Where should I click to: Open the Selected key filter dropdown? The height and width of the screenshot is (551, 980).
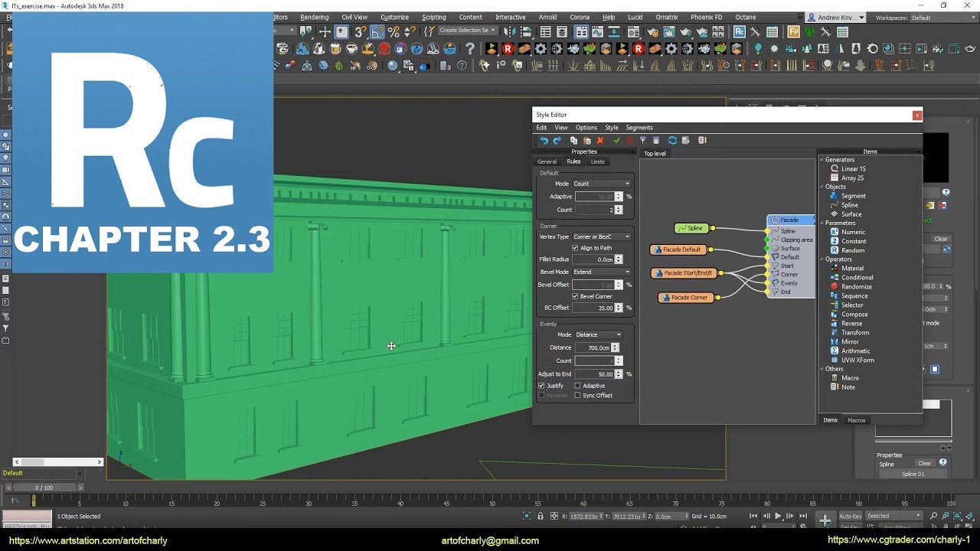[x=894, y=516]
